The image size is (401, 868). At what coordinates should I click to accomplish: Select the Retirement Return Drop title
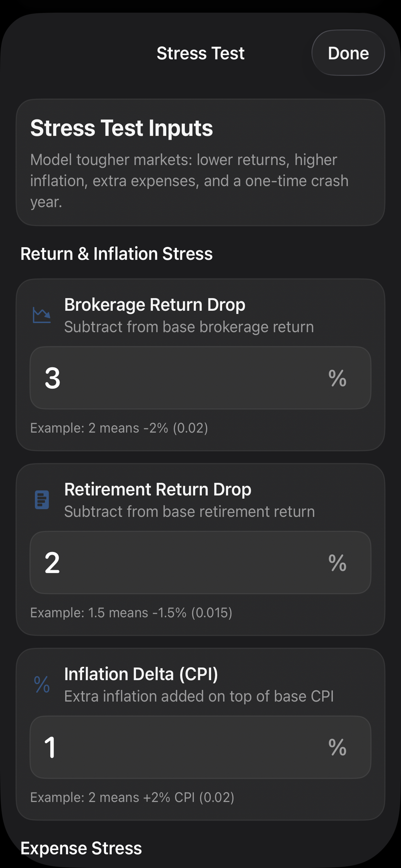click(x=158, y=489)
